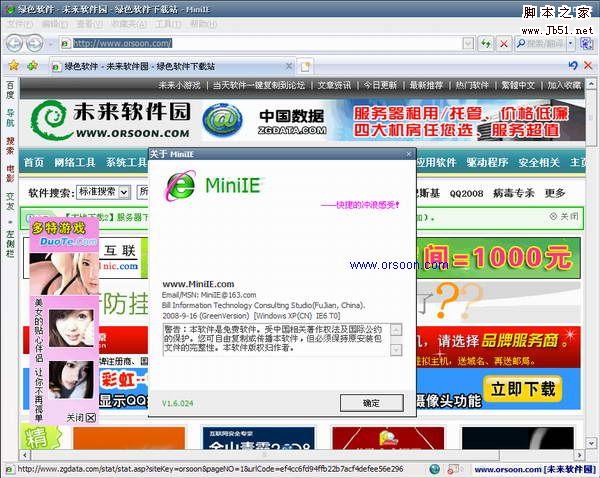Click 交友 in the left sidebar
Viewport: 600px width, 478px height.
point(10,201)
